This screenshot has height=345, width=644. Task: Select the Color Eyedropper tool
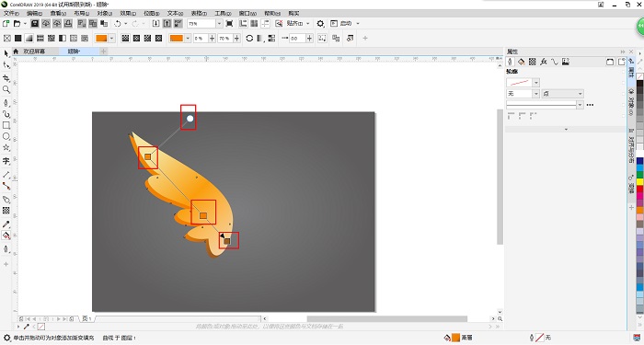(6, 224)
